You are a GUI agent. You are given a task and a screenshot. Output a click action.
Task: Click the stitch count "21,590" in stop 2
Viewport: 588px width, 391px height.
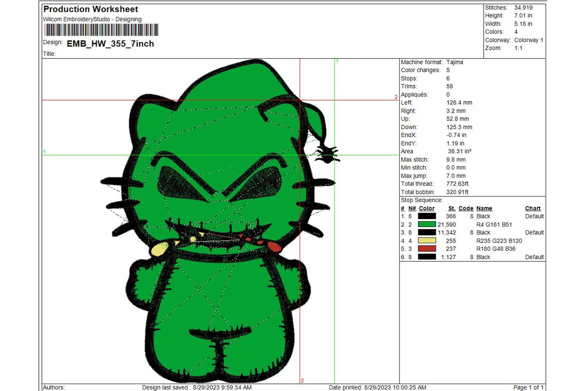447,224
